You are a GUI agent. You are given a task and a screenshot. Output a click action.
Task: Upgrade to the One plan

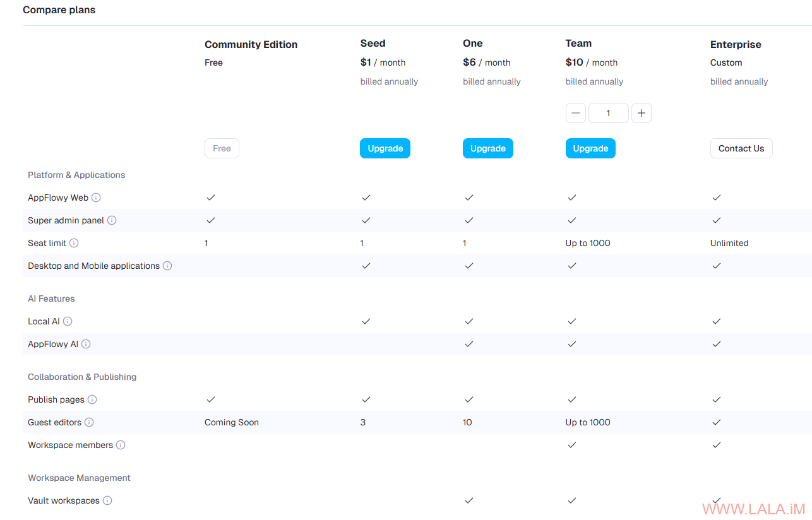(487, 148)
